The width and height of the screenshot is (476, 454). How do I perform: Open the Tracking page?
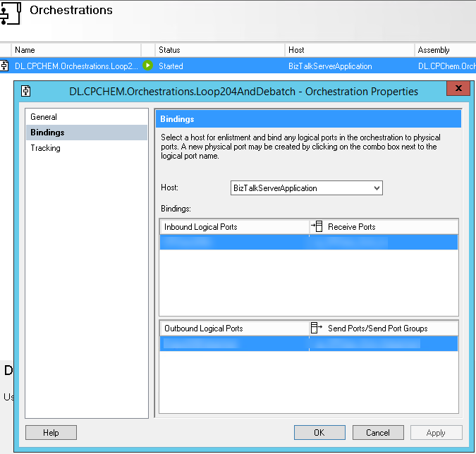(x=87, y=148)
